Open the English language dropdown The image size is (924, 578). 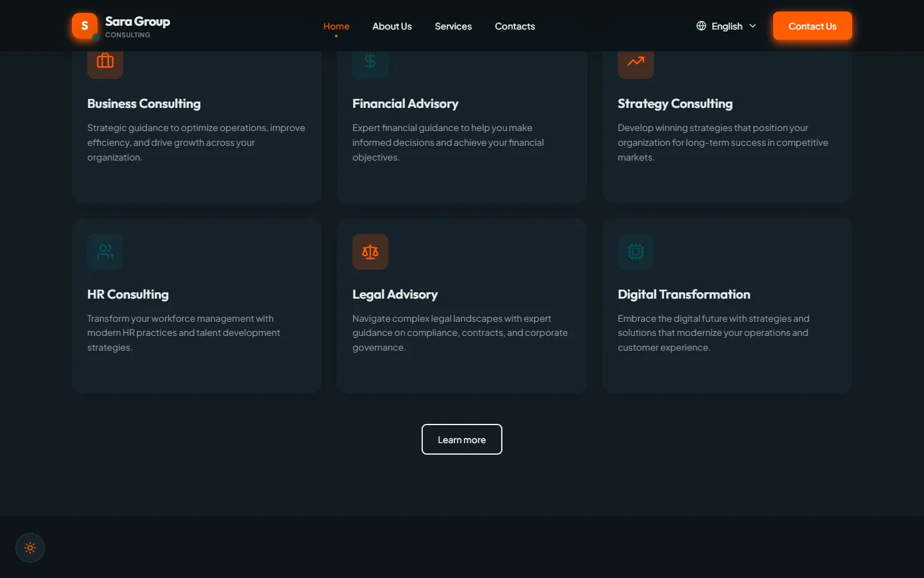[726, 26]
